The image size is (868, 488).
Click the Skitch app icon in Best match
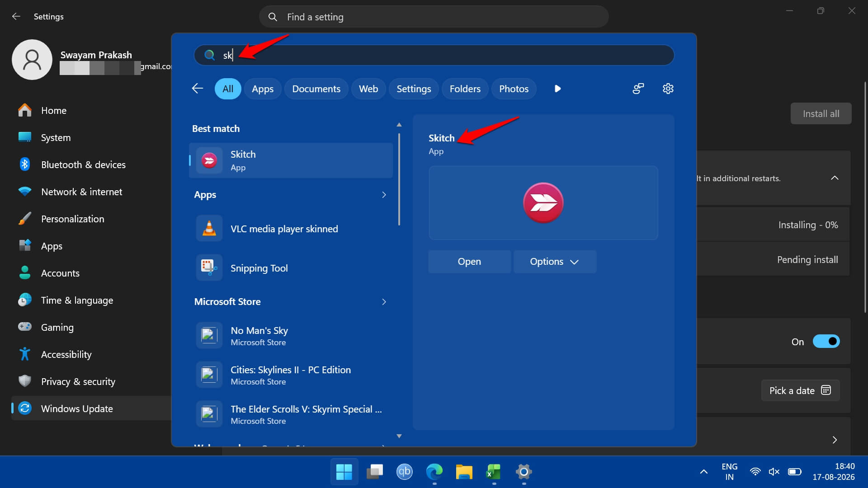tap(209, 160)
